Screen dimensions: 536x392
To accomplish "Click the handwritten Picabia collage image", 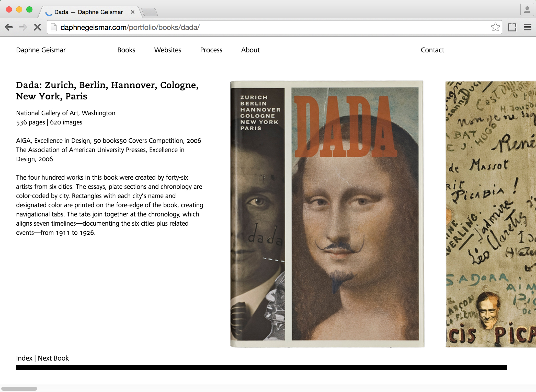I will [x=491, y=214].
